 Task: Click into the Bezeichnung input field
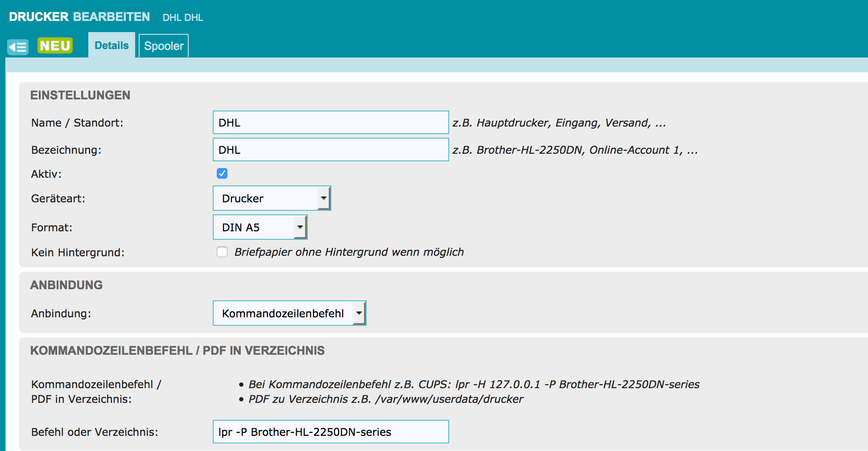(331, 150)
